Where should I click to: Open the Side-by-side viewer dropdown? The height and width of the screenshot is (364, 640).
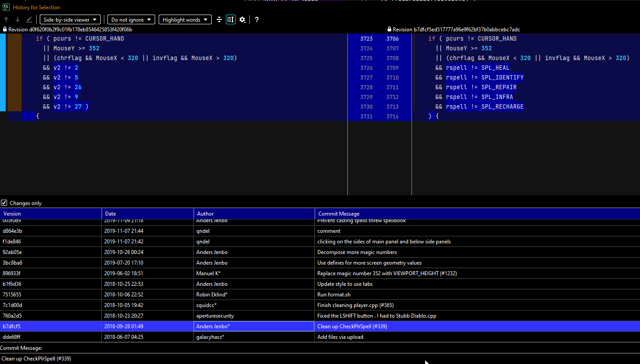(x=70, y=19)
